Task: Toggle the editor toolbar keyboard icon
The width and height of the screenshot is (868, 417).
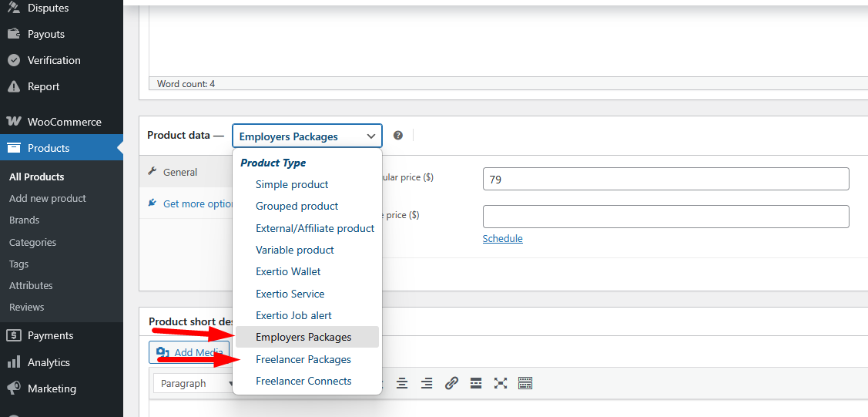Action: tap(525, 383)
